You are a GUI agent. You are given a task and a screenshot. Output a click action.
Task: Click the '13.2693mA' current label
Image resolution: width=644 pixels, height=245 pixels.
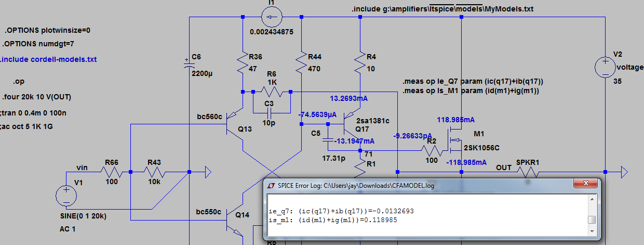point(348,98)
